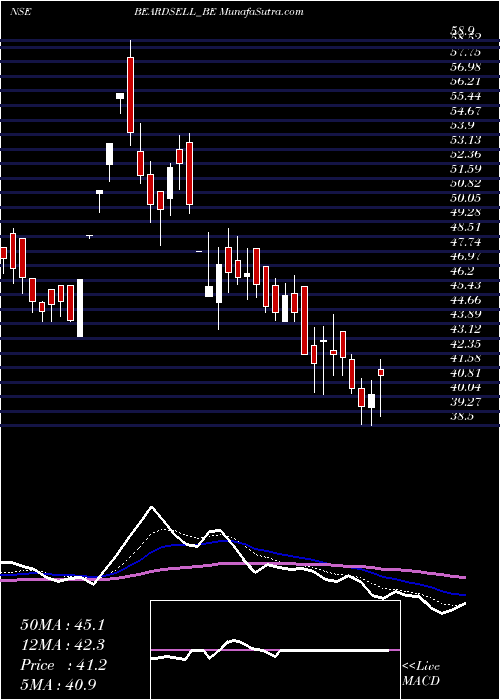This screenshot has height=700, width=500.
Task: Click the 12MA : 42.3 readout
Action: 62,645
